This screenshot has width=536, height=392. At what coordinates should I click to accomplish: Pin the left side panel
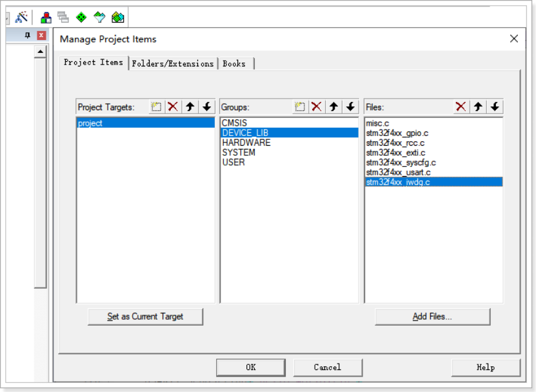click(x=28, y=35)
